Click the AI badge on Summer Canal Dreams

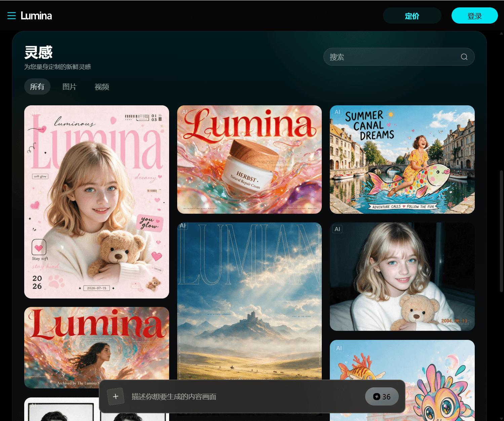[x=338, y=112]
